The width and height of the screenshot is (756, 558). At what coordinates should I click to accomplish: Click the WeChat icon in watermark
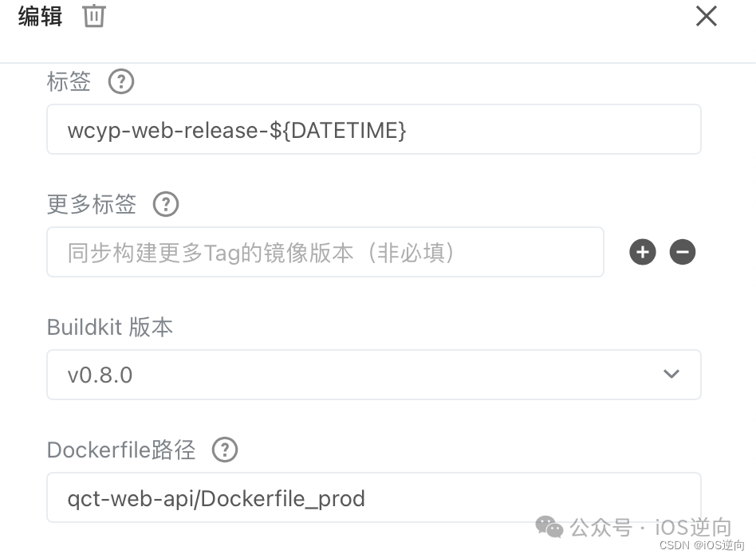pos(549,527)
